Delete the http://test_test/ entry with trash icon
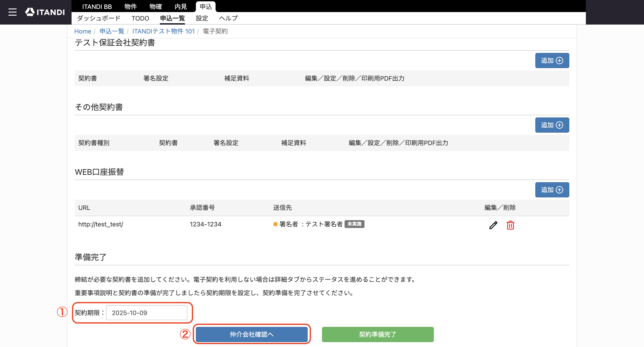Image resolution: width=644 pixels, height=347 pixels. [x=510, y=225]
